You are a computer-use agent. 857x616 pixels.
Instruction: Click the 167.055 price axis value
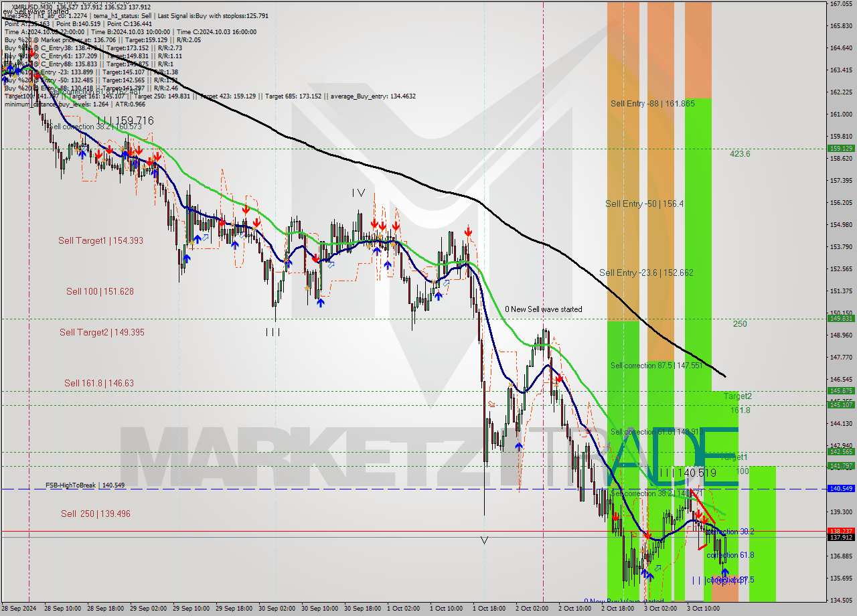[840, 4]
